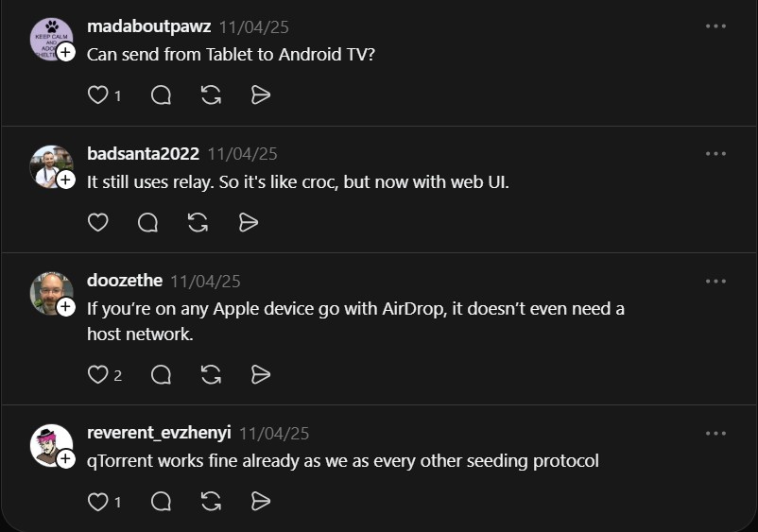The width and height of the screenshot is (758, 532).
Task: Open more options for madaboutpawz's comment
Action: pos(715,26)
